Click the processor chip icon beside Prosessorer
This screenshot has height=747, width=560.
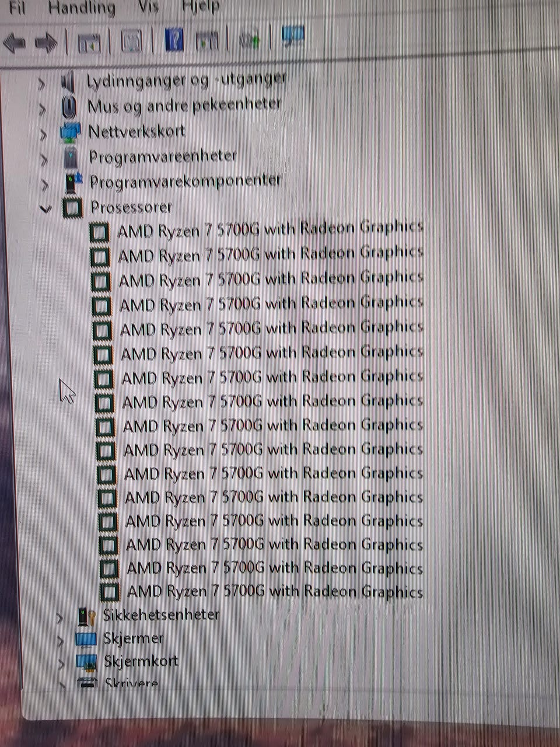pyautogui.click(x=72, y=208)
